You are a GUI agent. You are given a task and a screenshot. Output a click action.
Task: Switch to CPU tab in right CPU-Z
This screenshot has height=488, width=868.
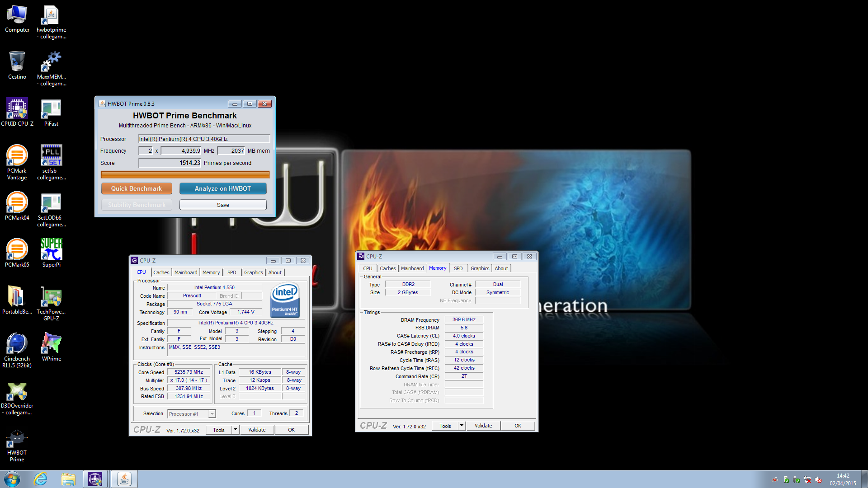pos(368,268)
